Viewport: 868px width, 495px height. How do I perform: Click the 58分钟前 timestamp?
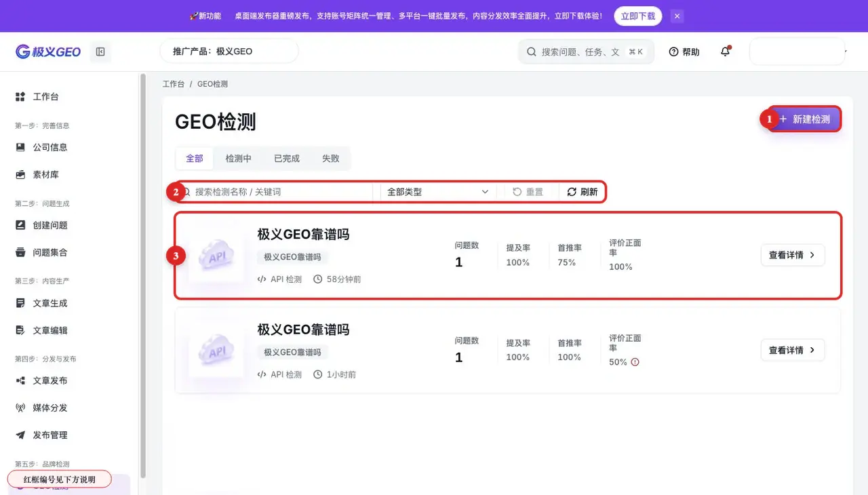point(344,279)
